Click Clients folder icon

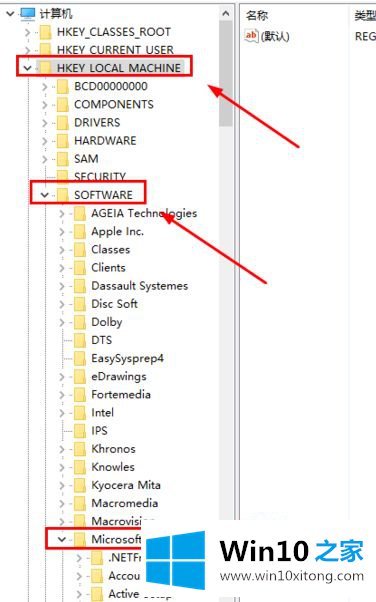[x=80, y=268]
